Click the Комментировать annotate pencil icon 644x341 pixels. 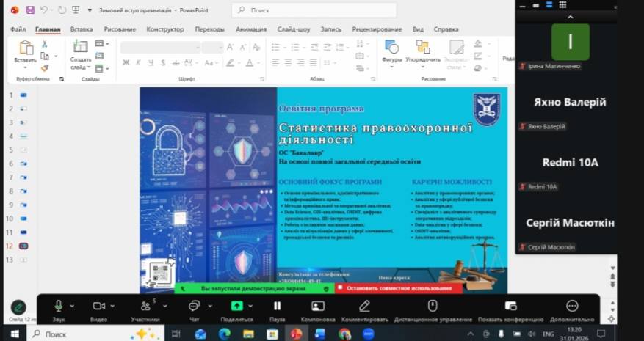[x=364, y=306]
